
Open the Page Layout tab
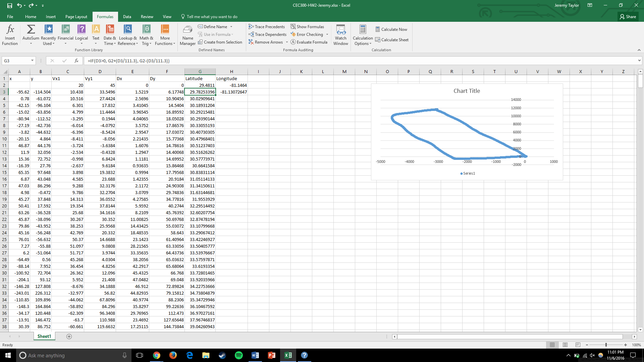pyautogui.click(x=76, y=17)
